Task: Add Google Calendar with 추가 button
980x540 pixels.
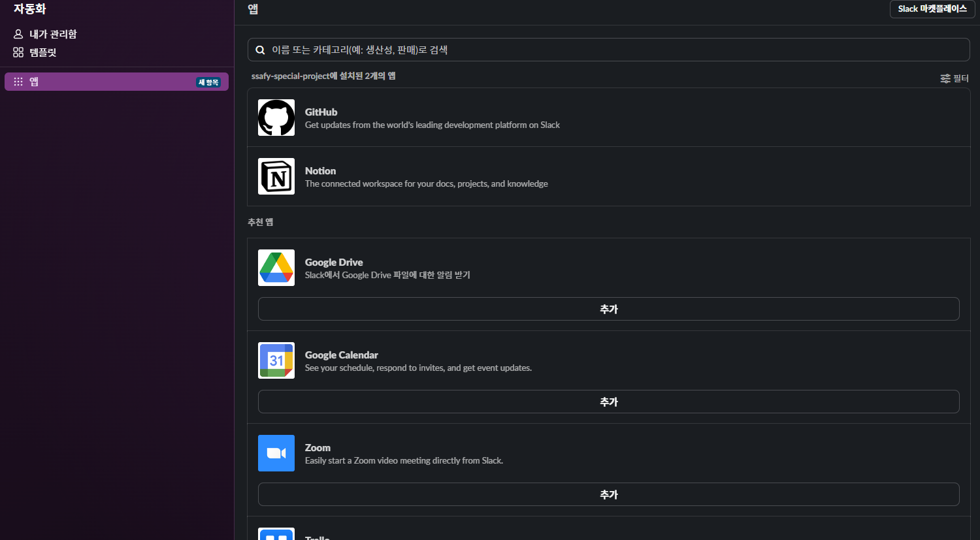Action: click(x=608, y=402)
